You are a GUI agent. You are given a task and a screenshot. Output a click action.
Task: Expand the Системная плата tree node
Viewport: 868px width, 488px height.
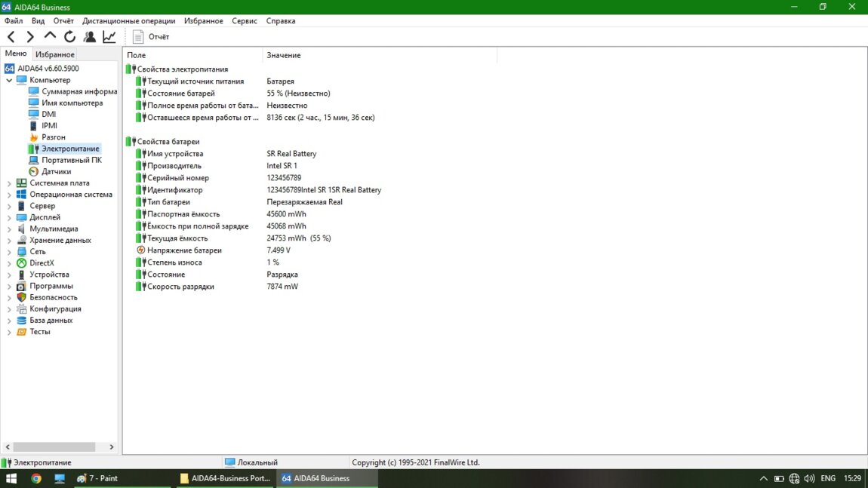coord(9,183)
